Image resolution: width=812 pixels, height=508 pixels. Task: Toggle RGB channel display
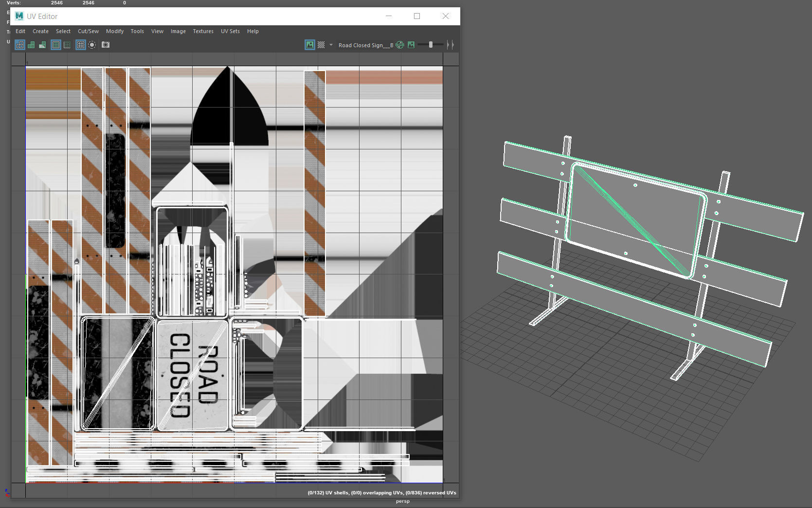(400, 45)
